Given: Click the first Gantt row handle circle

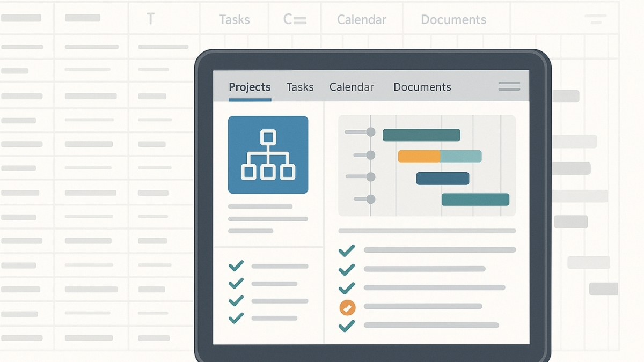Looking at the screenshot, I should point(370,132).
